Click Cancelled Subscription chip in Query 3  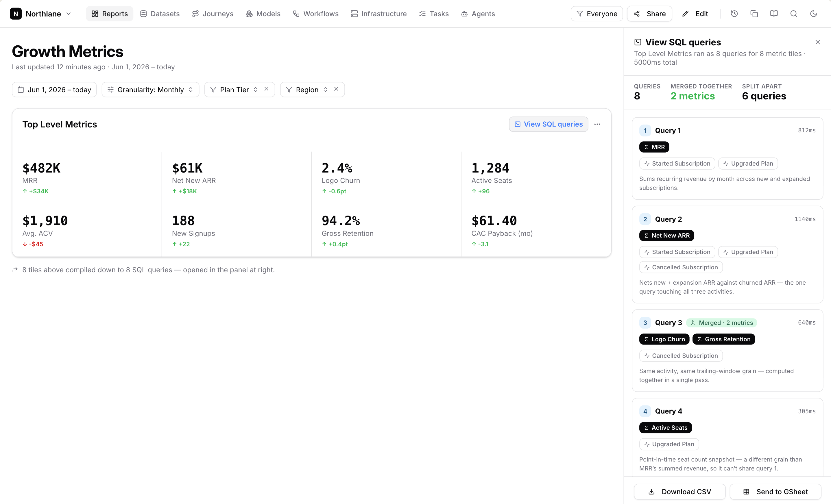tap(681, 356)
